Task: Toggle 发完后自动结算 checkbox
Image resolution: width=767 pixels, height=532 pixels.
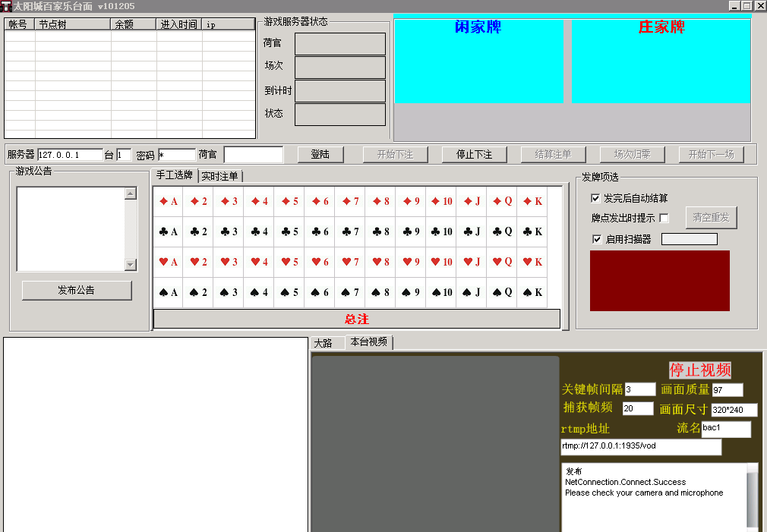Action: (x=596, y=198)
